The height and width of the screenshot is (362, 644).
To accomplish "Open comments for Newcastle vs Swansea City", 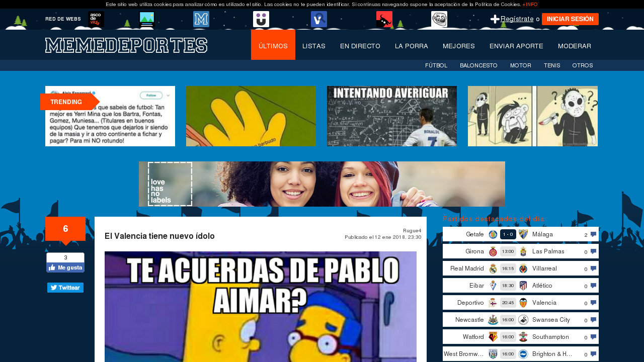I will (x=594, y=320).
